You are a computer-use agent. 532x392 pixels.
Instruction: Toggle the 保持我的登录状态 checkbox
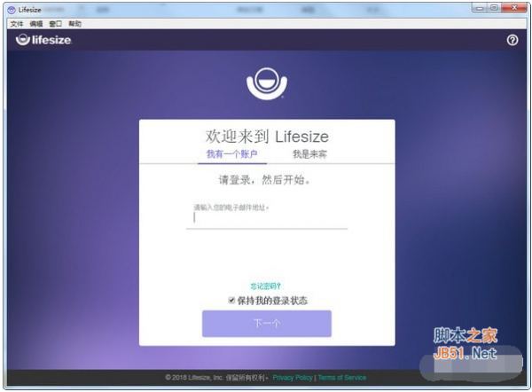pyautogui.click(x=231, y=300)
